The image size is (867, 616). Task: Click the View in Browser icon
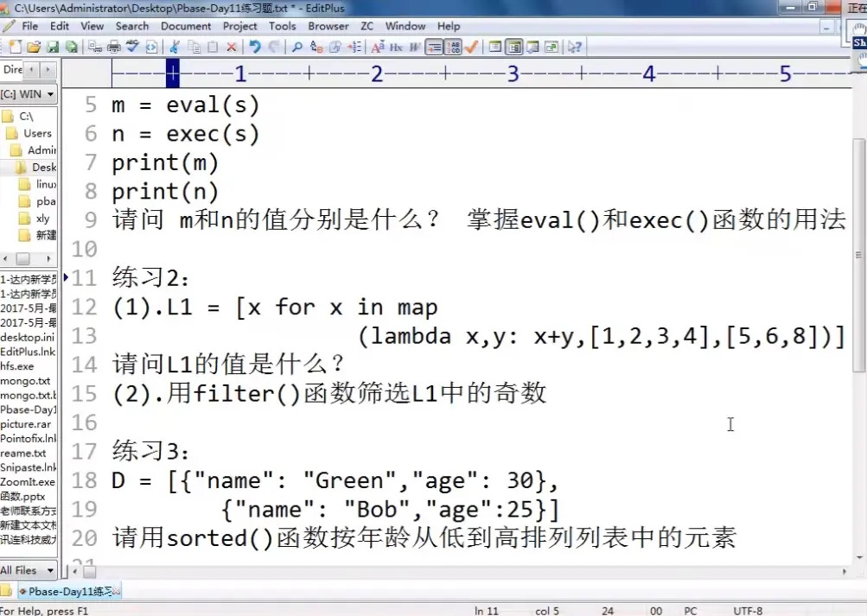[151, 47]
